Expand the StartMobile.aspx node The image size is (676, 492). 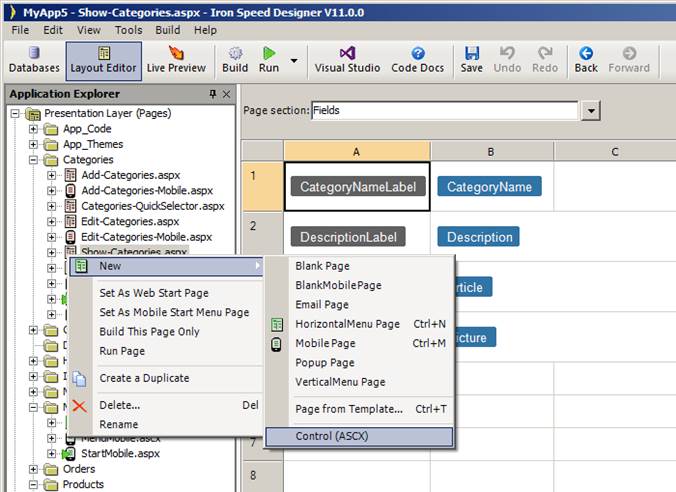[51, 454]
